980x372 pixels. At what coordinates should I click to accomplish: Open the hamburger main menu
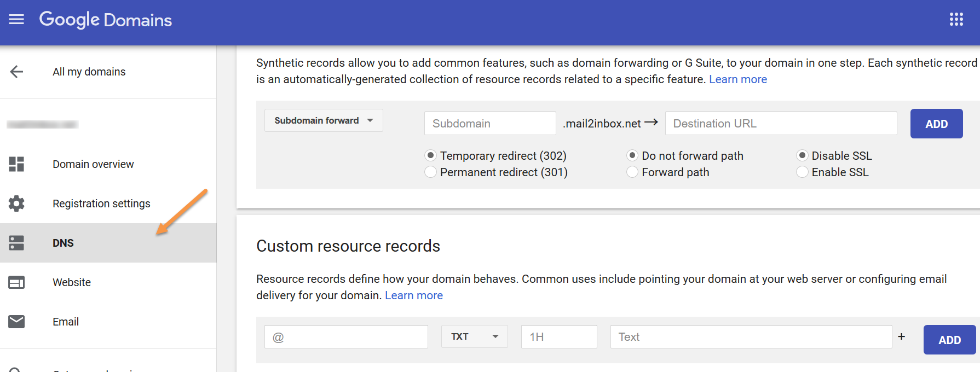pyautogui.click(x=16, y=20)
